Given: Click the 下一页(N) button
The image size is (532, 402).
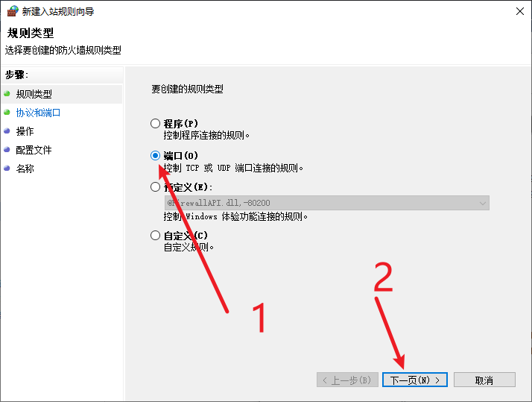Looking at the screenshot, I should [414, 380].
